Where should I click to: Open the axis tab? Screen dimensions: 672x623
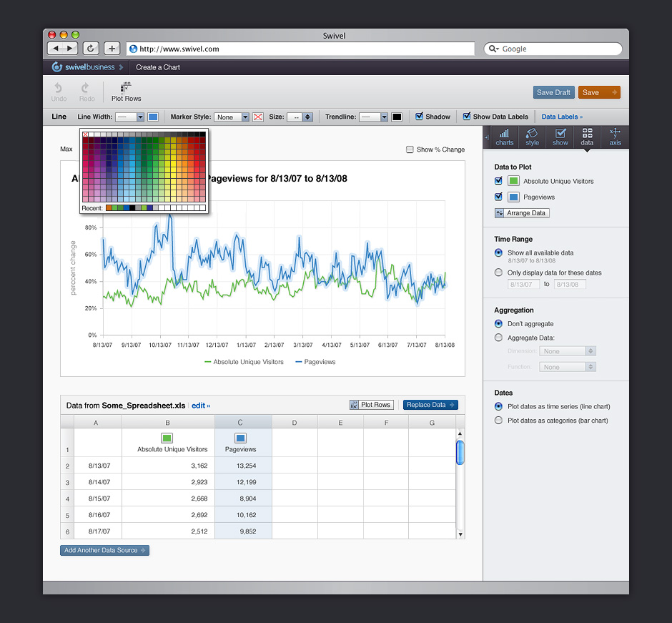pos(615,137)
